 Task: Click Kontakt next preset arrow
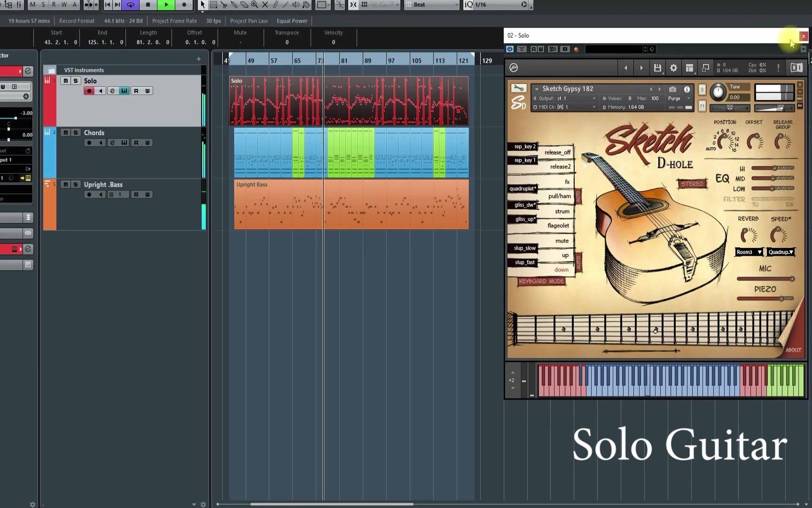(641, 68)
